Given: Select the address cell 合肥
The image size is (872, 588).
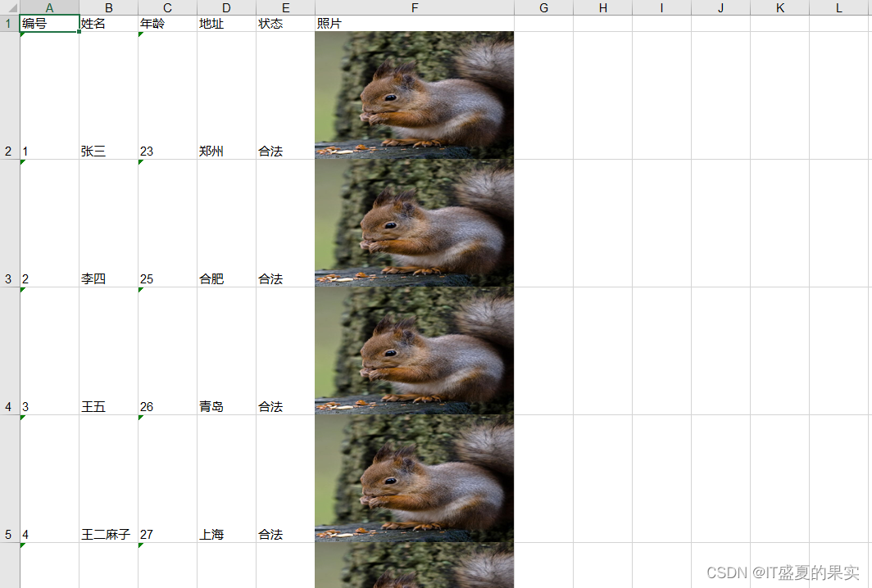Looking at the screenshot, I should (x=226, y=224).
